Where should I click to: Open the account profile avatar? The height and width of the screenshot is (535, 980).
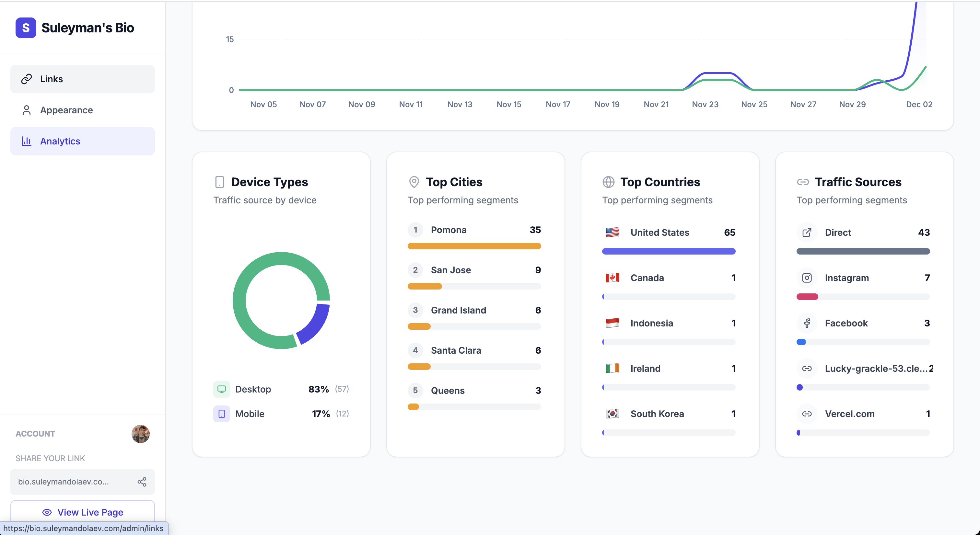click(140, 434)
